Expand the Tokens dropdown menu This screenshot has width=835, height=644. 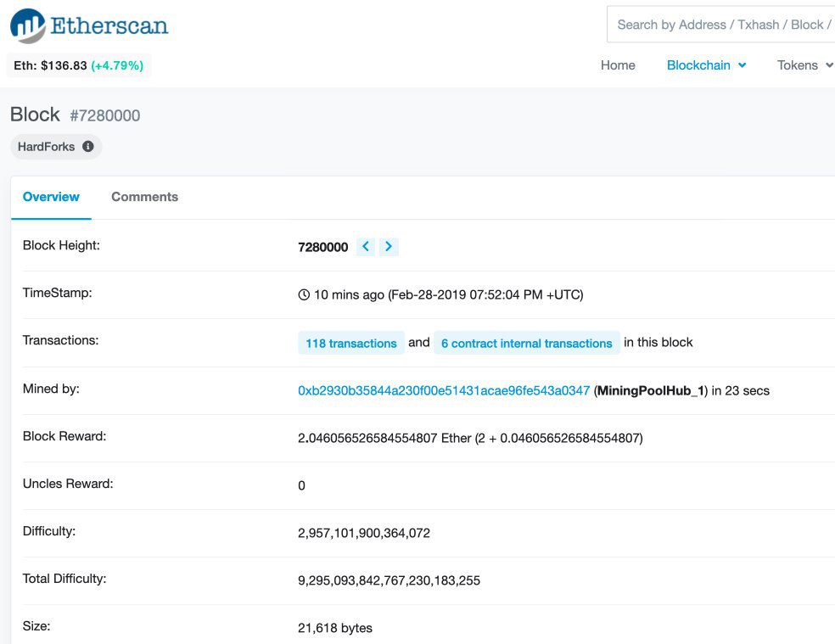pos(804,65)
